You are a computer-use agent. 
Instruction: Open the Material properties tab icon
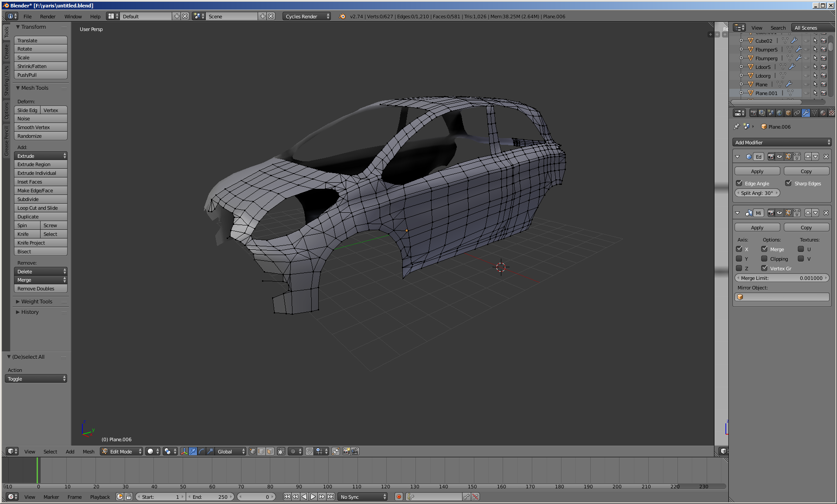[x=823, y=113]
